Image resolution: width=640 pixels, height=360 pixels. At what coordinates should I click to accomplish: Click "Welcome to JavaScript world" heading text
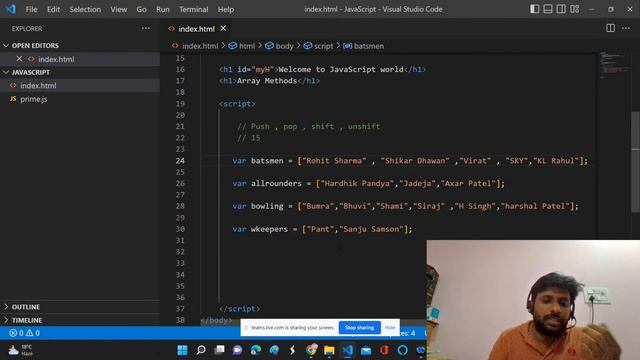click(x=341, y=69)
